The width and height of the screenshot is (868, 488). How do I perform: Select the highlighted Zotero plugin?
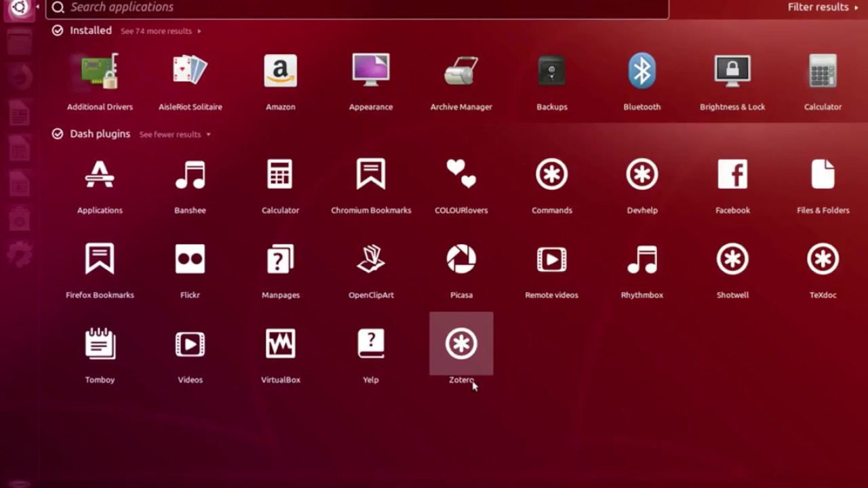461,344
